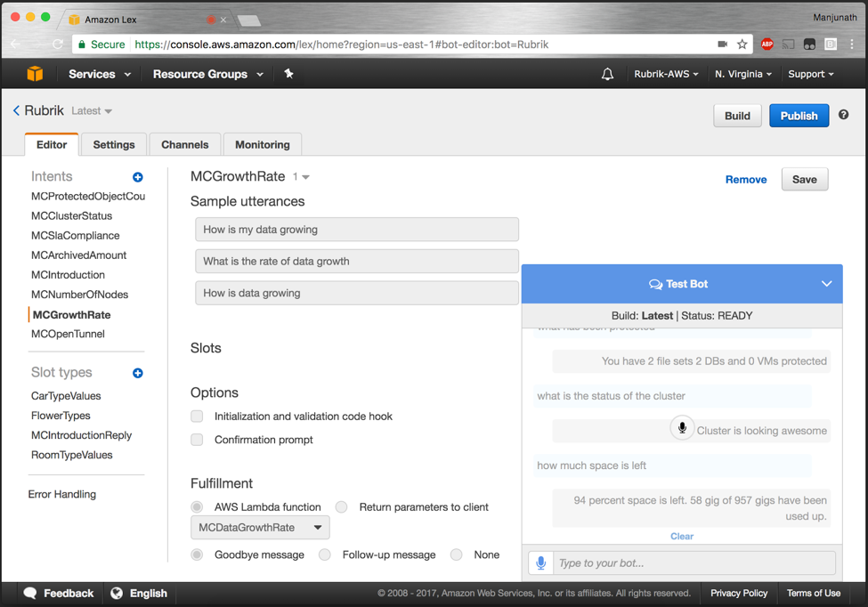The image size is (868, 607).
Task: Click the Build button
Action: tap(737, 116)
